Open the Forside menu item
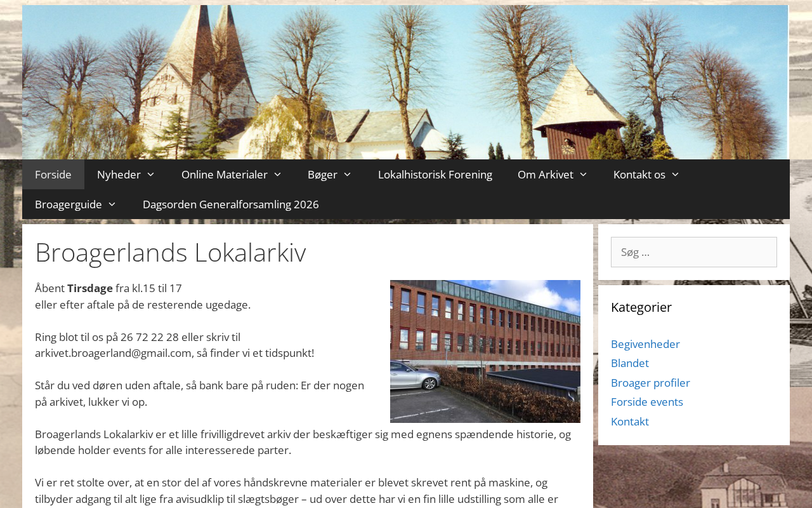This screenshot has width=812, height=508. (53, 175)
